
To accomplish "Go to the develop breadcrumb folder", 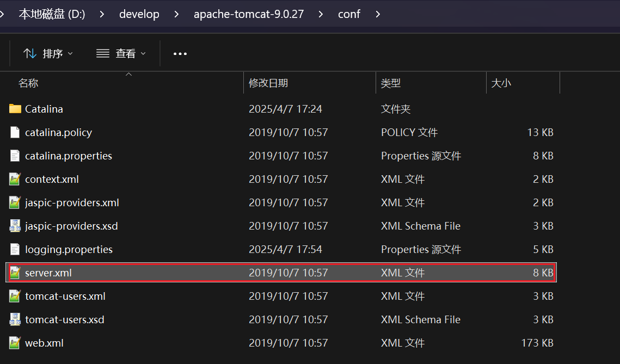I will 139,14.
